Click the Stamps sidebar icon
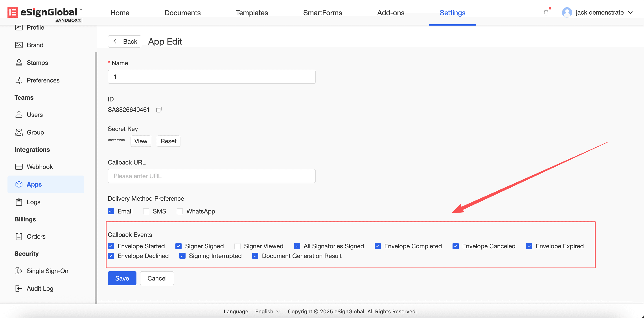 coord(19,63)
